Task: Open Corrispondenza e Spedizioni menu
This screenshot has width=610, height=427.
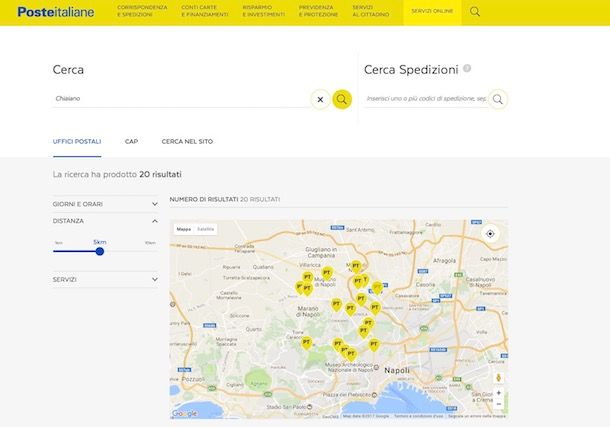Action: (x=142, y=11)
